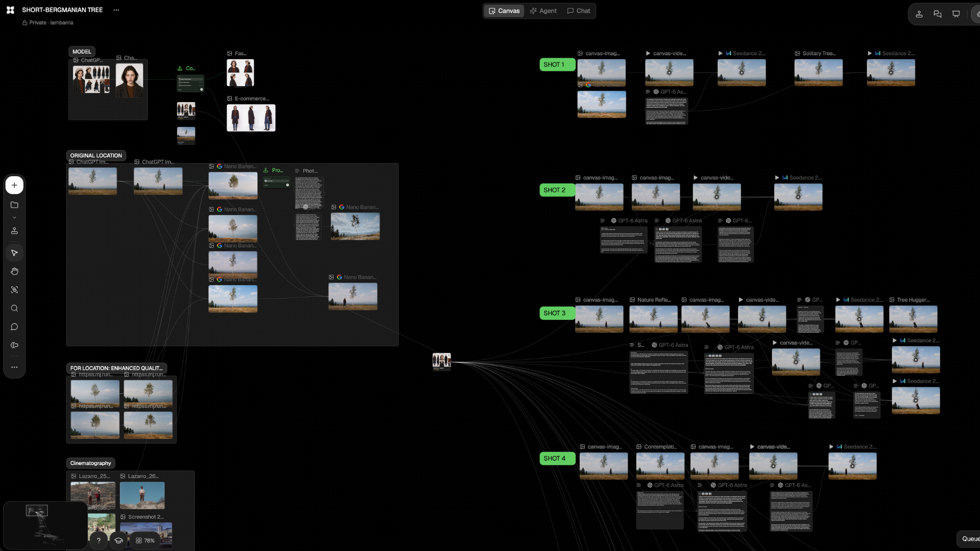980x551 pixels.
Task: Open presentation mode icon in top-right toolbar
Action: click(956, 14)
